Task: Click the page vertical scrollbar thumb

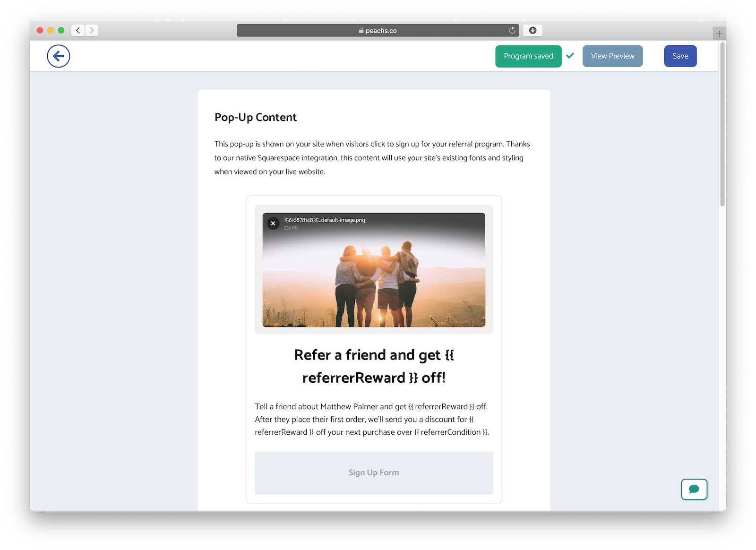Action: coord(722,124)
